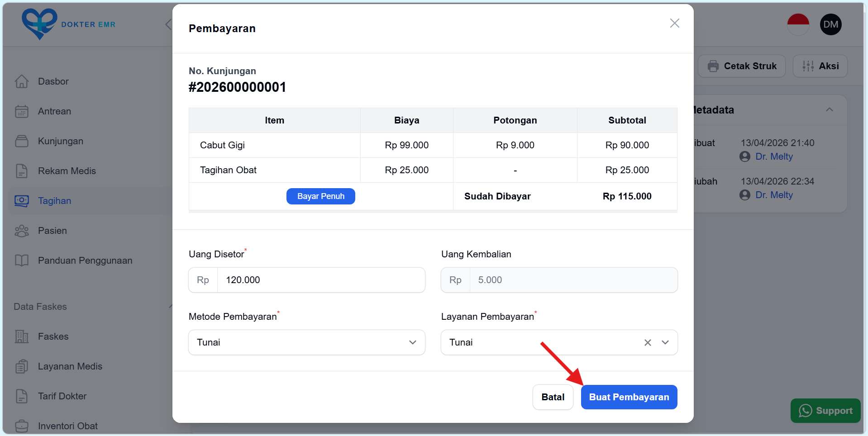Click the Uang Kembalian field
Viewport: 868px width, 436px height.
point(559,280)
